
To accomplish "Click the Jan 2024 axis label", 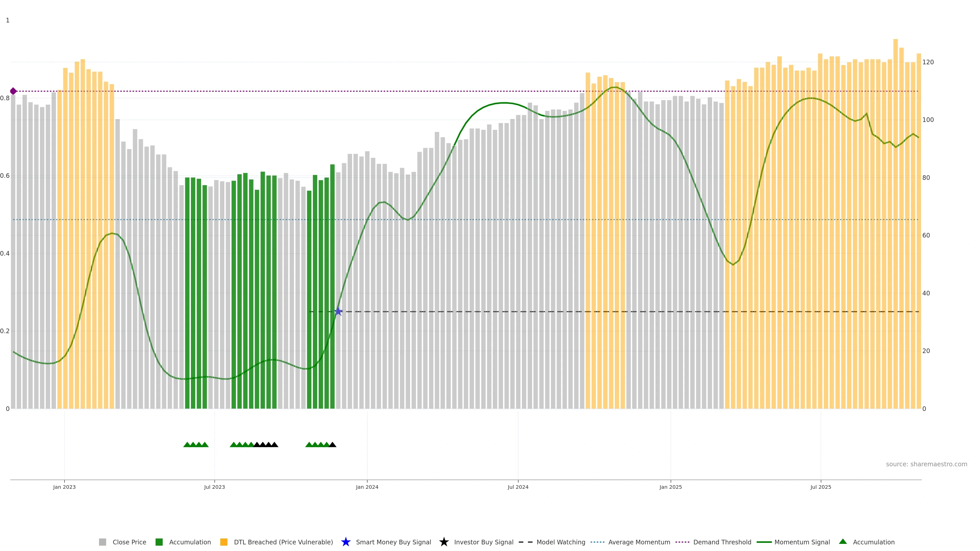I will [x=367, y=487].
